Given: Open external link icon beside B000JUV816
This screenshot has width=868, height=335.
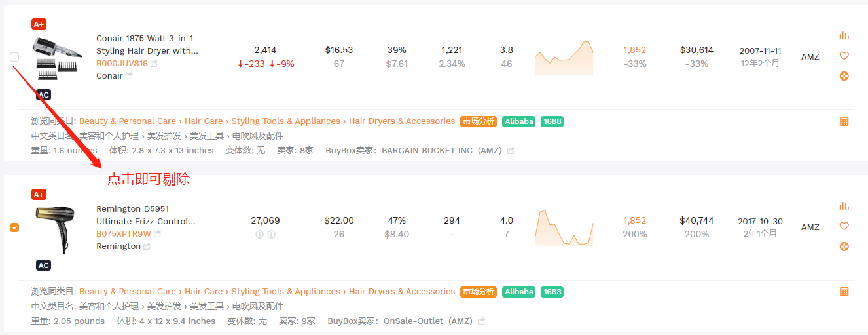Looking at the screenshot, I should click(x=154, y=64).
